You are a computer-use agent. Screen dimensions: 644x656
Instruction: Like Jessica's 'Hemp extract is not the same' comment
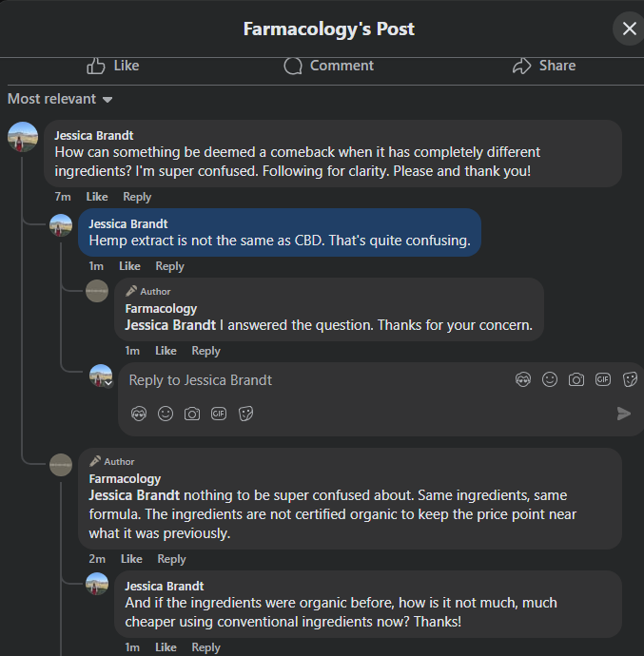pyautogui.click(x=129, y=266)
